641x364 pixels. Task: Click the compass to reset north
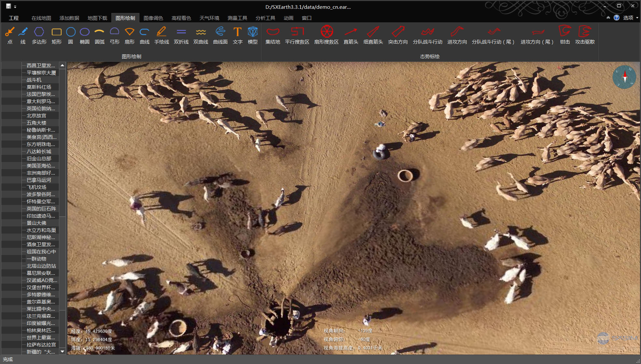624,77
